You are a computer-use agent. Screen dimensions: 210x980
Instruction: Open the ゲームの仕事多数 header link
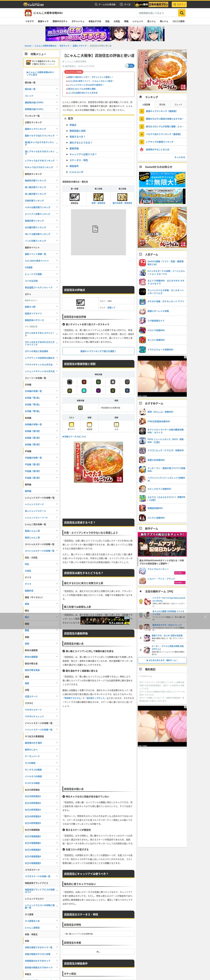click(x=105, y=5)
